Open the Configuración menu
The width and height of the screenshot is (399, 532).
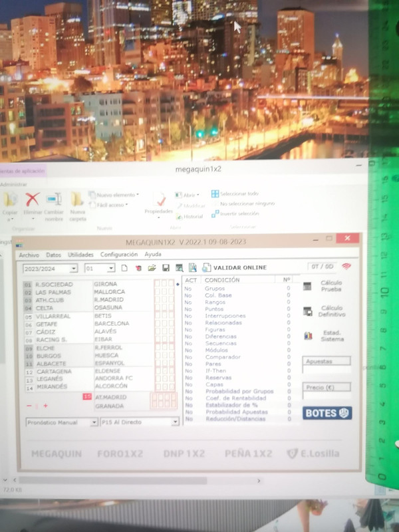click(x=119, y=255)
